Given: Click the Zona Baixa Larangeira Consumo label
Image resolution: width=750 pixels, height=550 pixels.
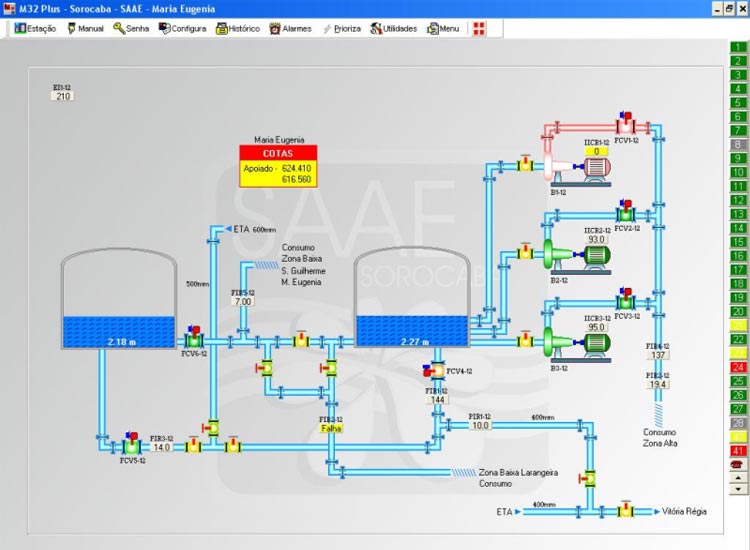Looking at the screenshot, I should point(518,478).
